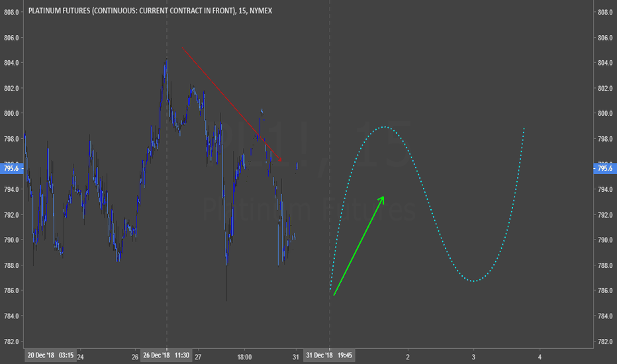This screenshot has height=364, width=617.
Task: Click 782.0 on the left price axis
Action: pos(11,341)
